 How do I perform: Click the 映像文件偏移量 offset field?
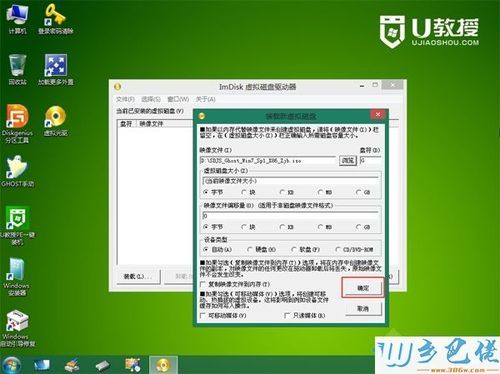coord(291,216)
